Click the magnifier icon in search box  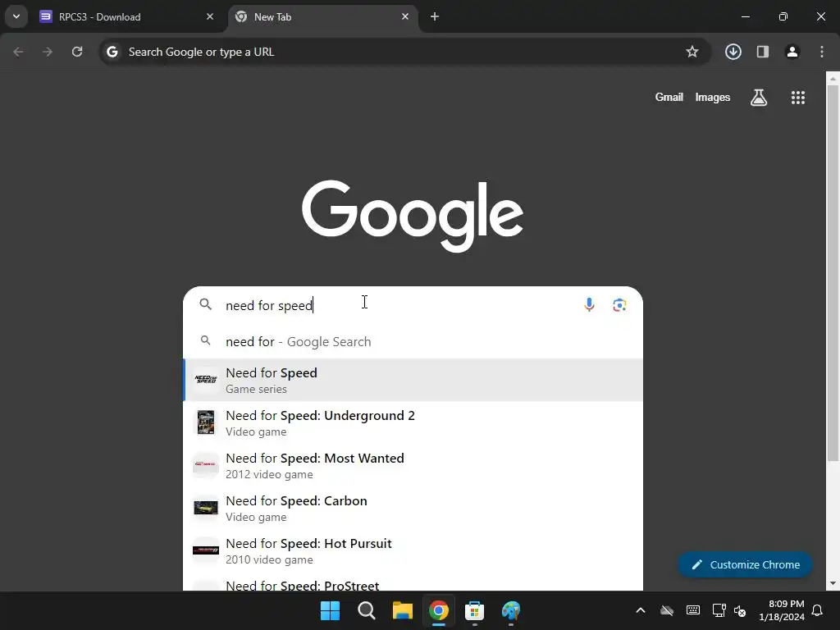[206, 305]
